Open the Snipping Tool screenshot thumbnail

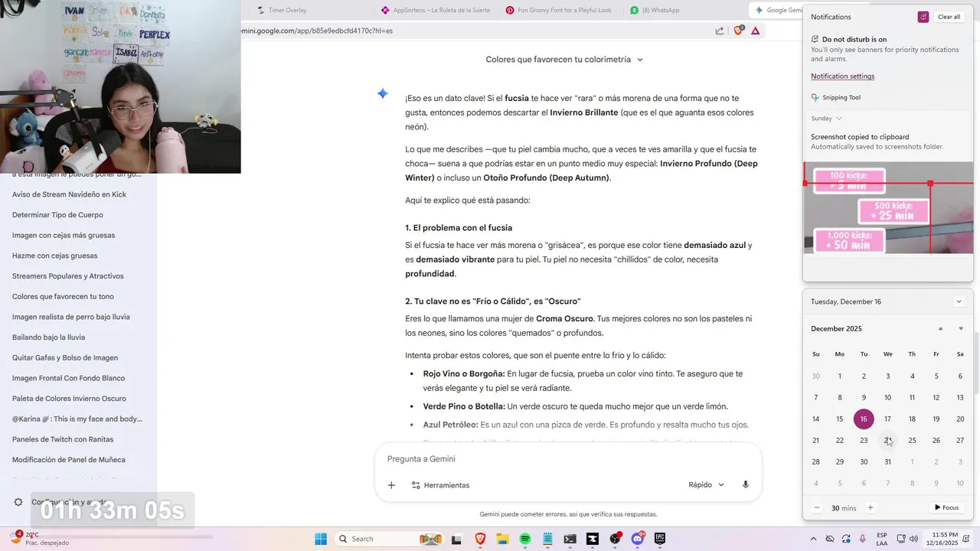click(x=888, y=207)
